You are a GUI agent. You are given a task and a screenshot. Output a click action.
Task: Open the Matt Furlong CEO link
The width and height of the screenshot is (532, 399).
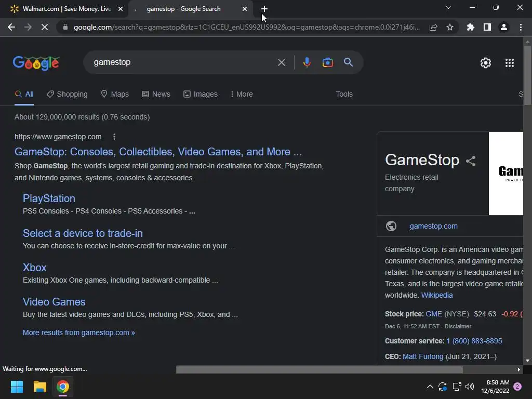423,356
